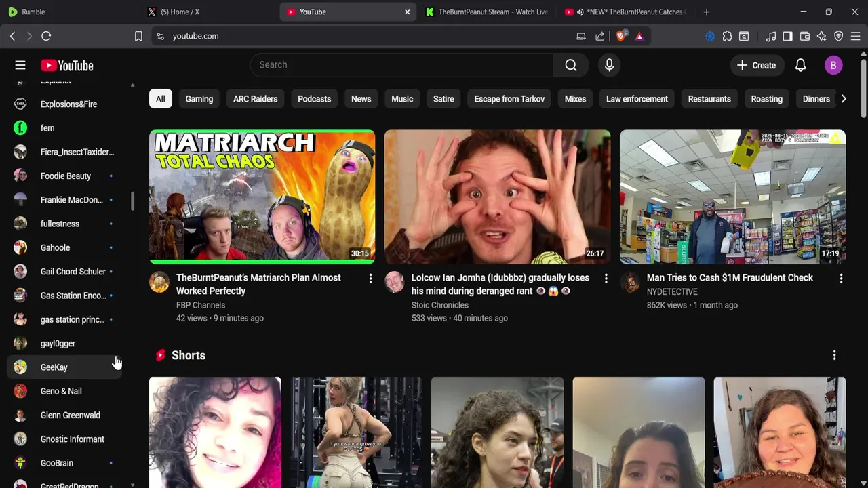Open the MATRIARCH TOTAL CHAOS thumbnail
868x488 pixels.
click(x=262, y=197)
